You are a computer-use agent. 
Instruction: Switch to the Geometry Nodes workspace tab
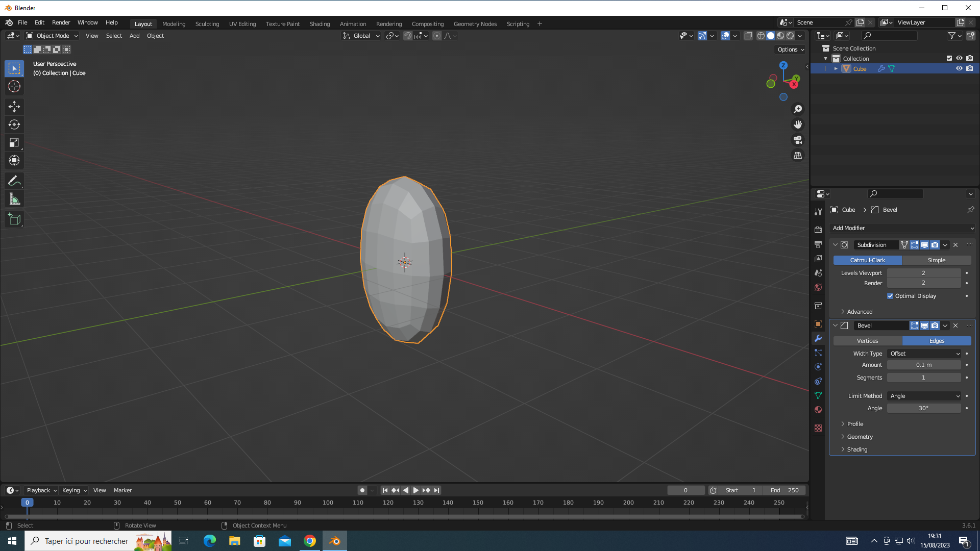click(475, 24)
